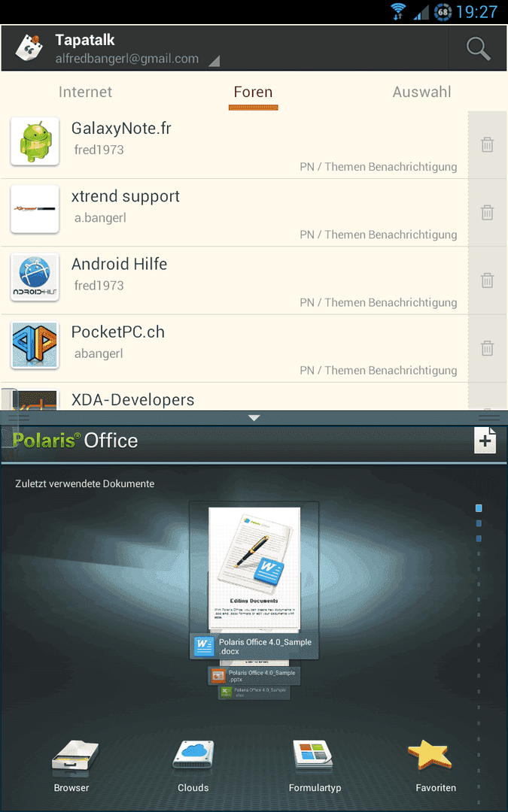Open Polaris Office 4.0_Sample .docx label
The height and width of the screenshot is (812, 508).
pyautogui.click(x=254, y=647)
